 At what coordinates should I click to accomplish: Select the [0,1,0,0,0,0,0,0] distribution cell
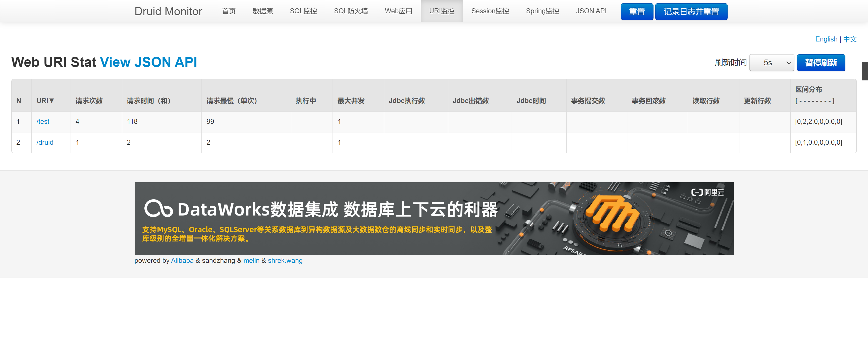pos(823,142)
